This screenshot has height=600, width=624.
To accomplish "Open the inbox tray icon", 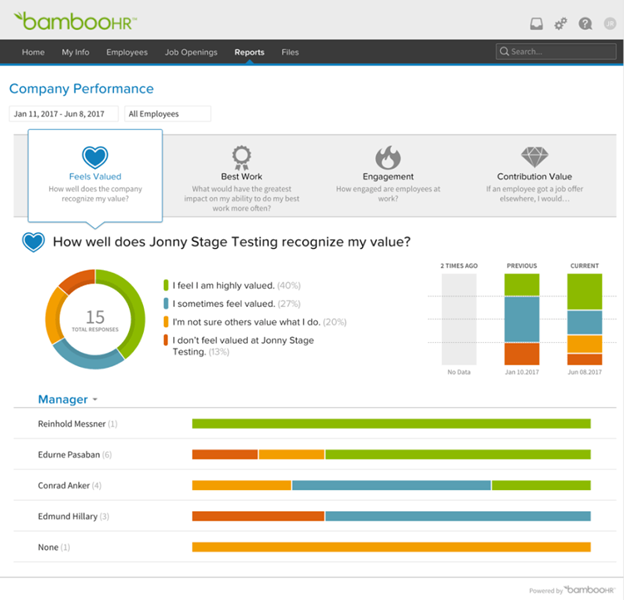I will click(536, 24).
